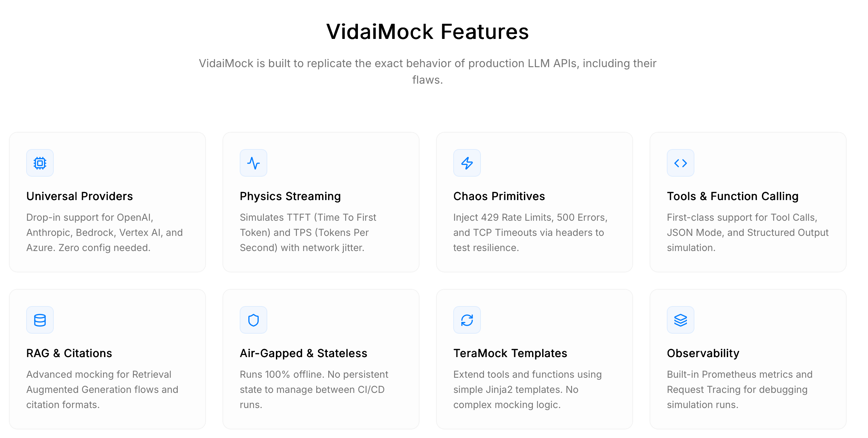Screen dimensions: 868x438
Task: Select the database icon on RAG & Citations card
Action: coord(40,320)
